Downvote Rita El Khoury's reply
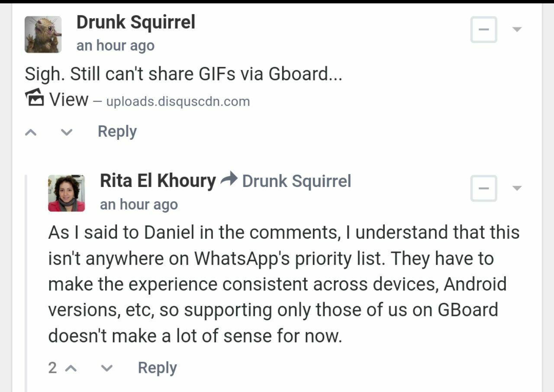This screenshot has height=392, width=554. point(106,368)
